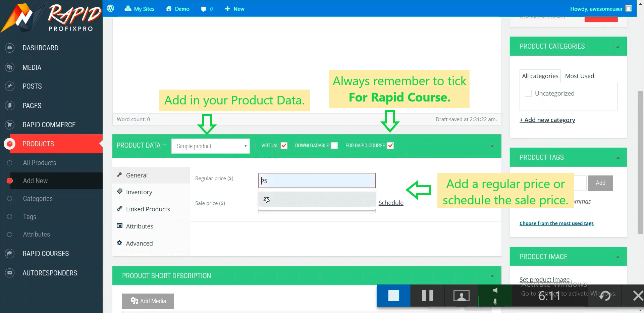Click the Add new category link

coord(547,120)
